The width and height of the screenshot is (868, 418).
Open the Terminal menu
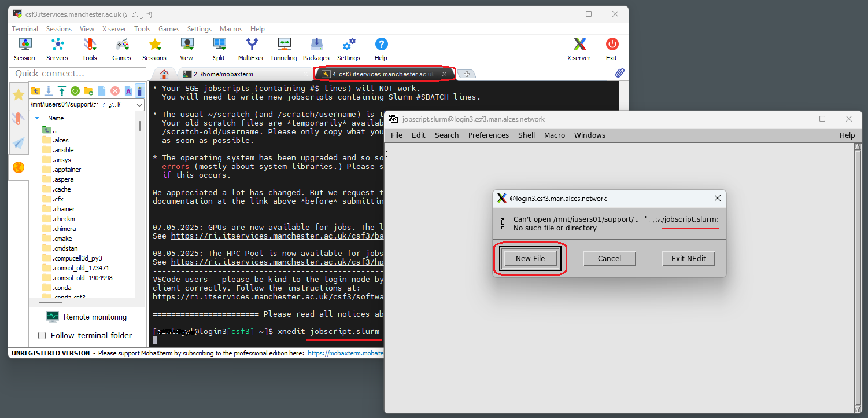click(x=25, y=29)
